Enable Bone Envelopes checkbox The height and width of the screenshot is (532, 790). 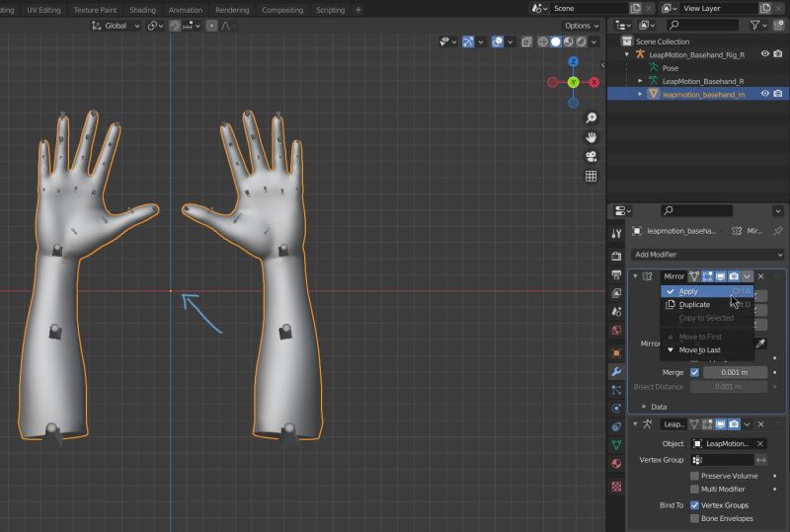click(x=695, y=518)
